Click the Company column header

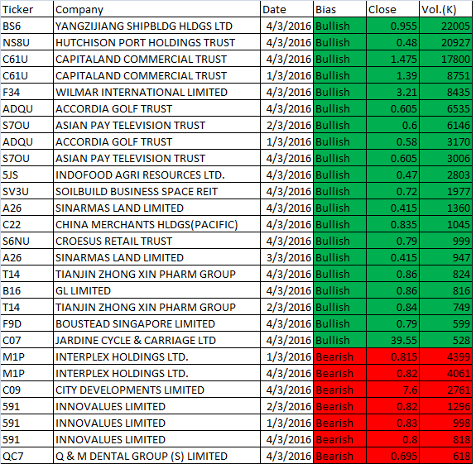coord(156,9)
